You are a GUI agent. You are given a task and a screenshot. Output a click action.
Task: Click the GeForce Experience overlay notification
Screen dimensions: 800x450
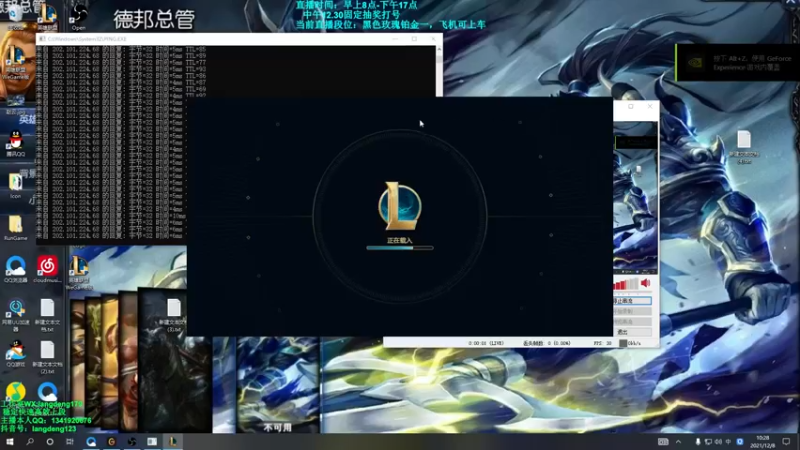(738, 63)
